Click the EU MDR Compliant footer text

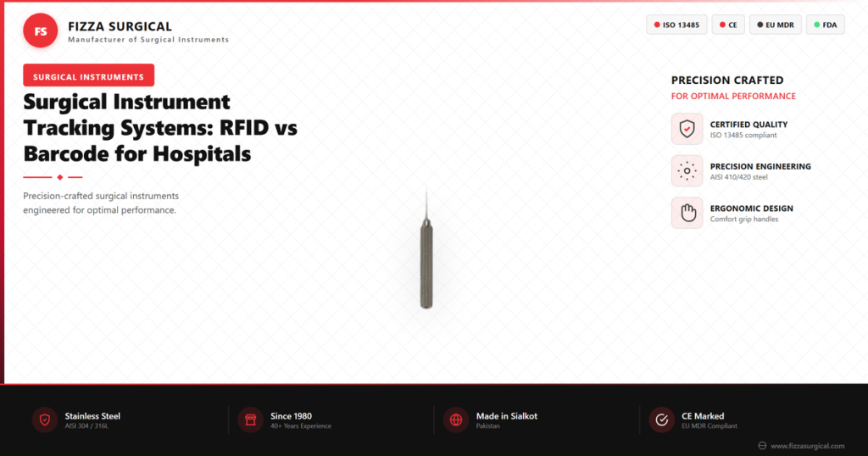[709, 426]
